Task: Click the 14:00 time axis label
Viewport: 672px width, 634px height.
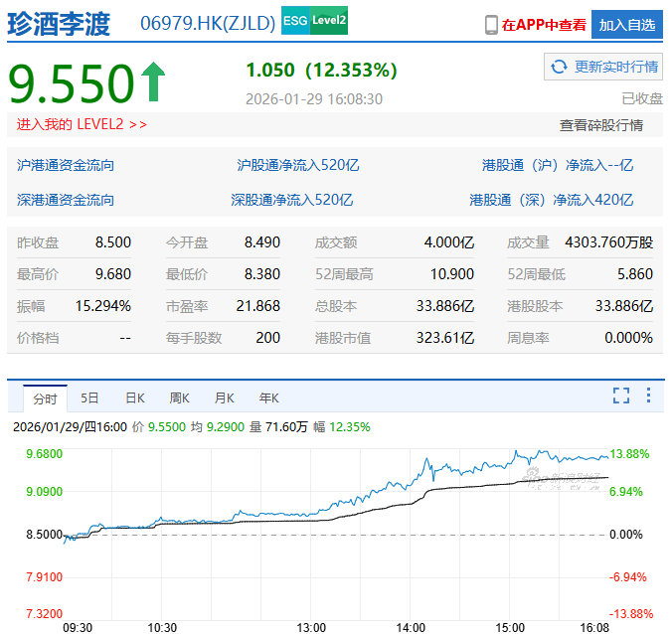Action: [x=411, y=628]
